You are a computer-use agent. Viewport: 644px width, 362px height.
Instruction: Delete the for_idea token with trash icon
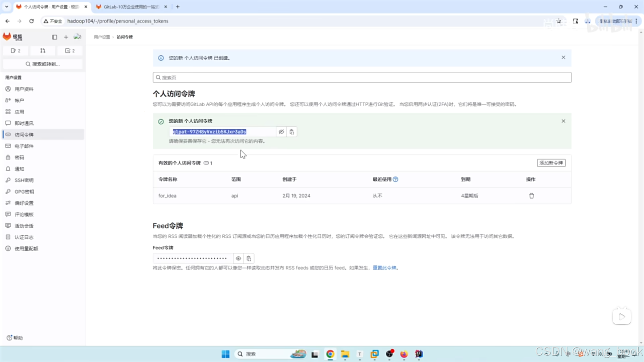coord(531,196)
